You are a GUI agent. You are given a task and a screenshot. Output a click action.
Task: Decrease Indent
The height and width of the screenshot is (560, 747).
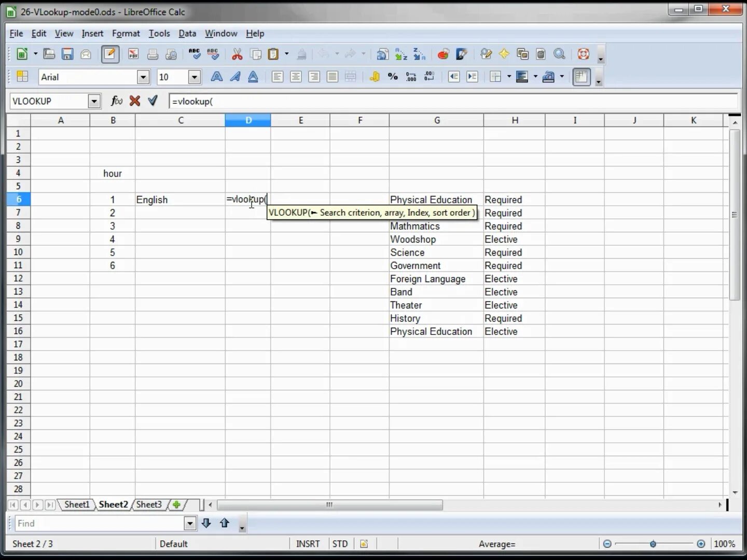pos(454,77)
